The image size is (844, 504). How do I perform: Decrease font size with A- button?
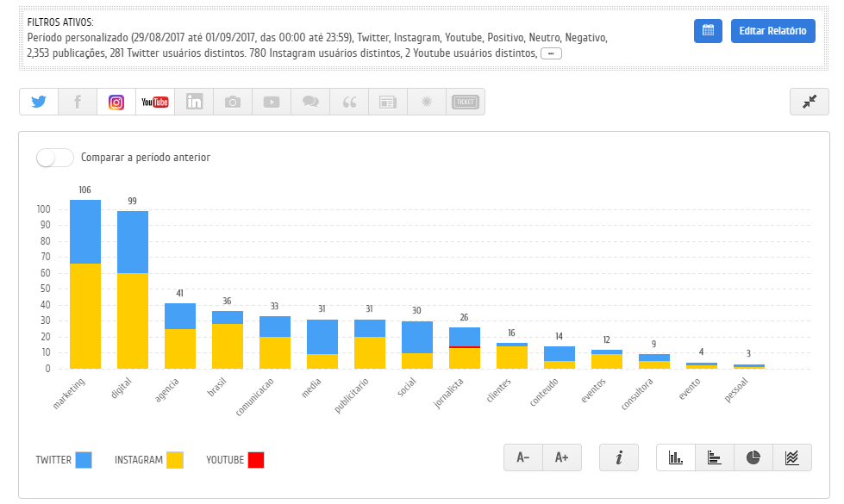tap(523, 457)
